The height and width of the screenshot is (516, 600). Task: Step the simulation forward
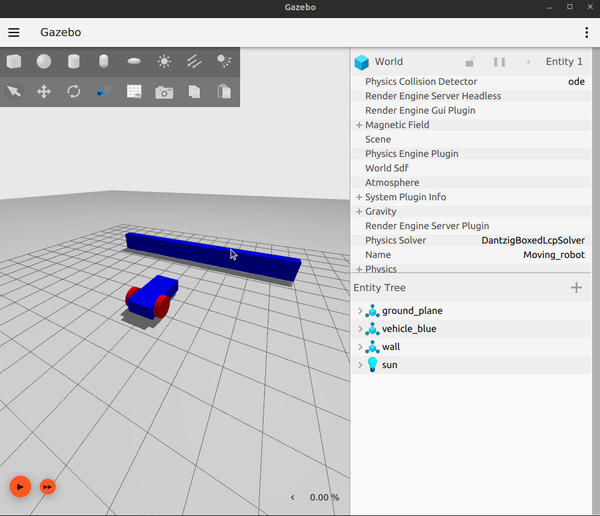point(48,487)
